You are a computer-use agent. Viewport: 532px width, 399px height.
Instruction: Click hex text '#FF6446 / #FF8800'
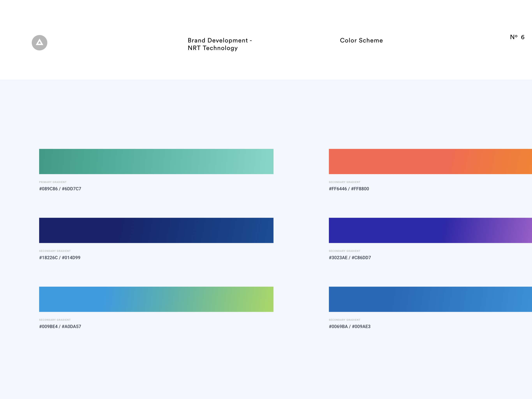coord(349,189)
